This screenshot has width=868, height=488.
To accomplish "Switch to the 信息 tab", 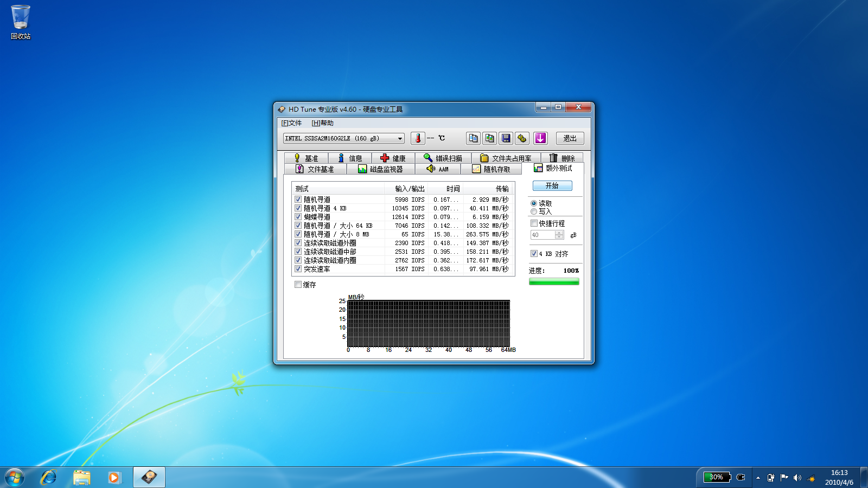I will pos(350,158).
